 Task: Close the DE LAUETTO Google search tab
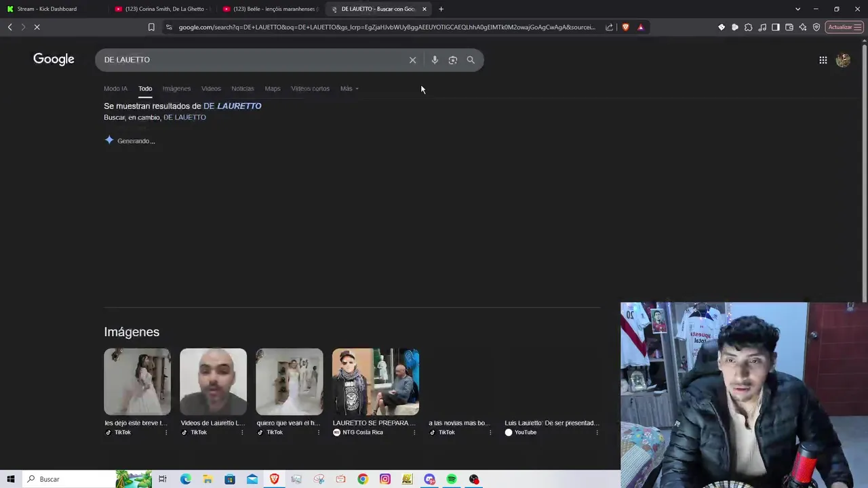pyautogui.click(x=425, y=9)
